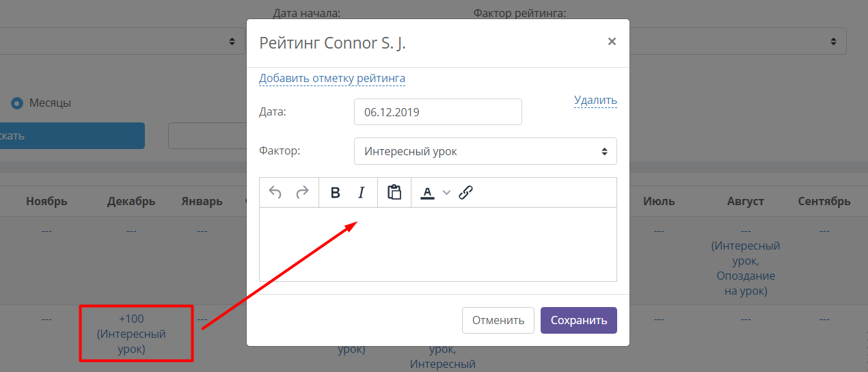Undo last edit in comment editor
Screen dimensions: 868x372
click(275, 193)
